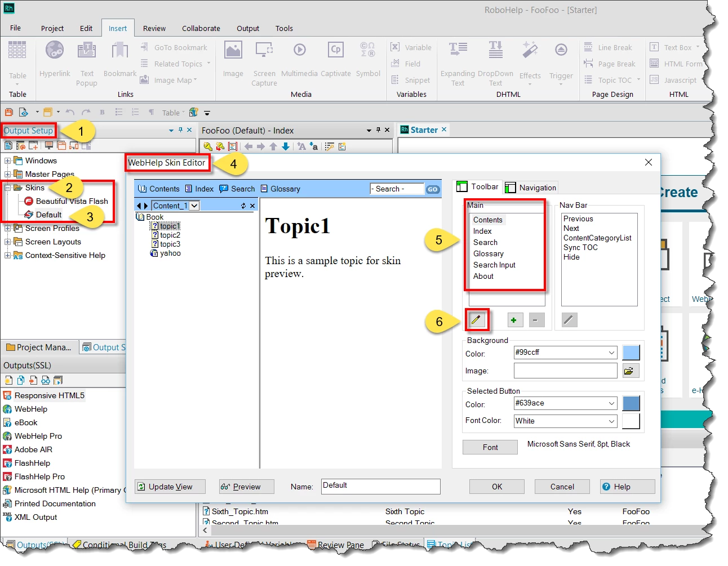
Task: Switch to the Project ribbon tab
Action: (x=52, y=28)
